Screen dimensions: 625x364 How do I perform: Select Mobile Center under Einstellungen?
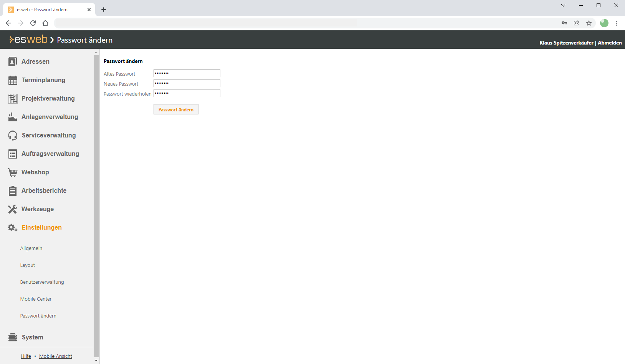(36, 299)
